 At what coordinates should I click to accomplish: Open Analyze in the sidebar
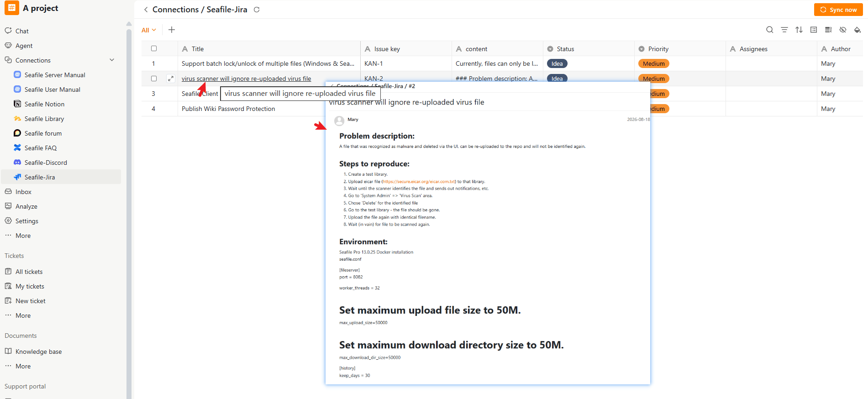coord(26,206)
